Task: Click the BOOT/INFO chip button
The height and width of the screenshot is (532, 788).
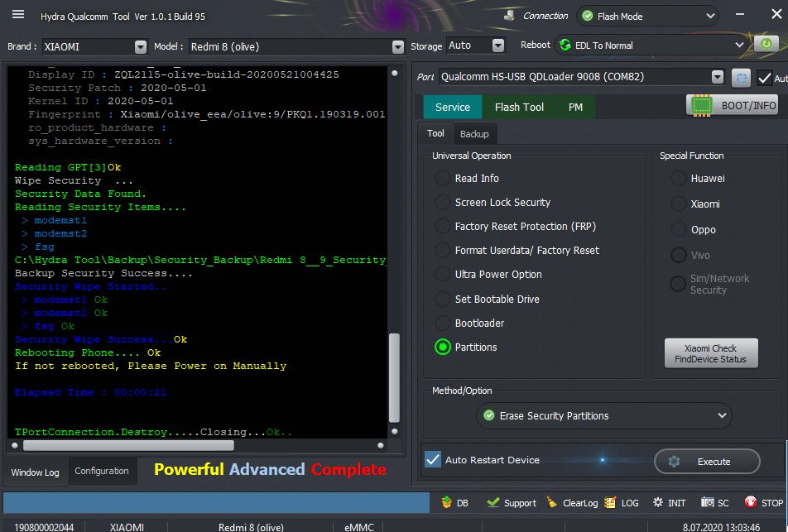Action: (x=733, y=106)
